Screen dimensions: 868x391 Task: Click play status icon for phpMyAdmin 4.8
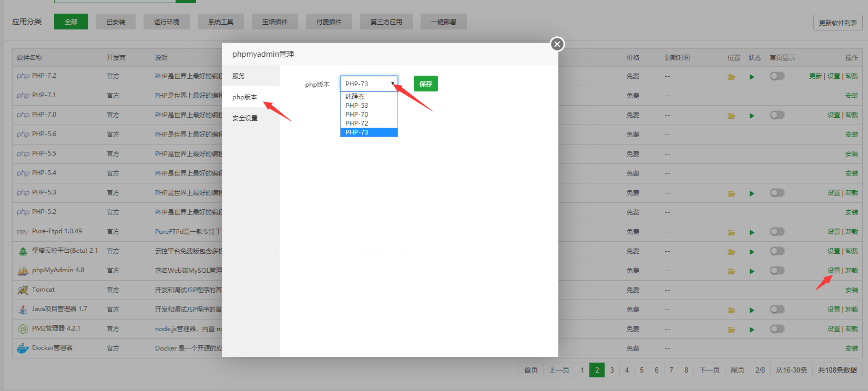(x=752, y=271)
